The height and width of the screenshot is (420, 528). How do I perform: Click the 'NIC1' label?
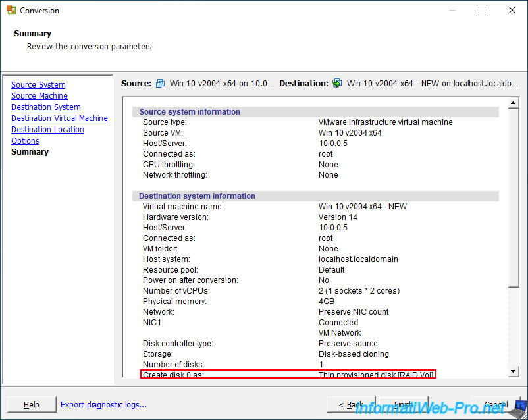click(x=152, y=323)
